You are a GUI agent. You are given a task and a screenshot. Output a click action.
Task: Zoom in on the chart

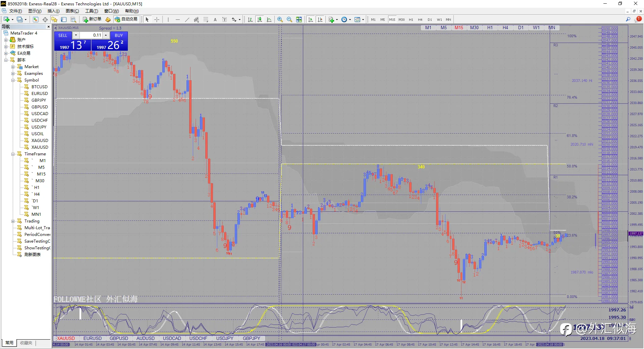pos(280,19)
